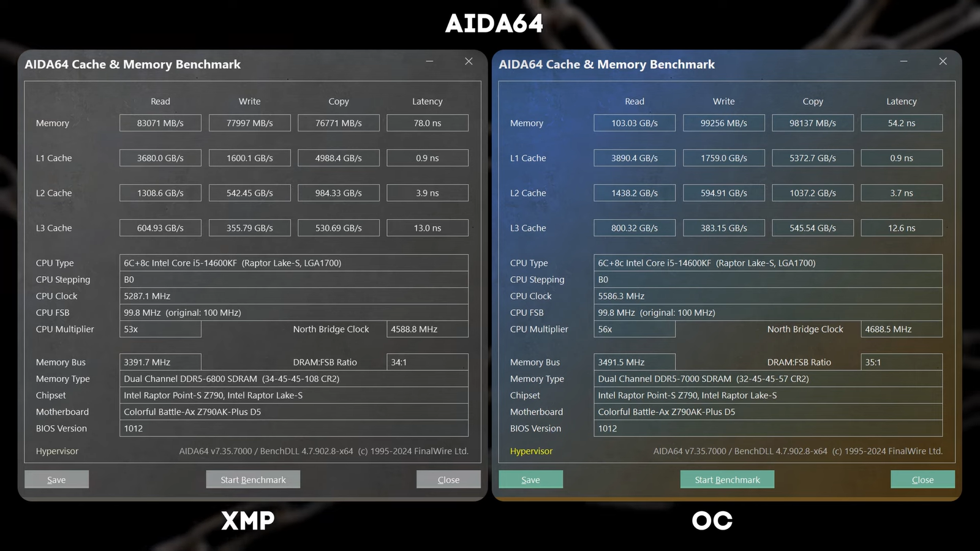Select the 594.91 GB/s L2 write value
980x551 pixels.
724,193
